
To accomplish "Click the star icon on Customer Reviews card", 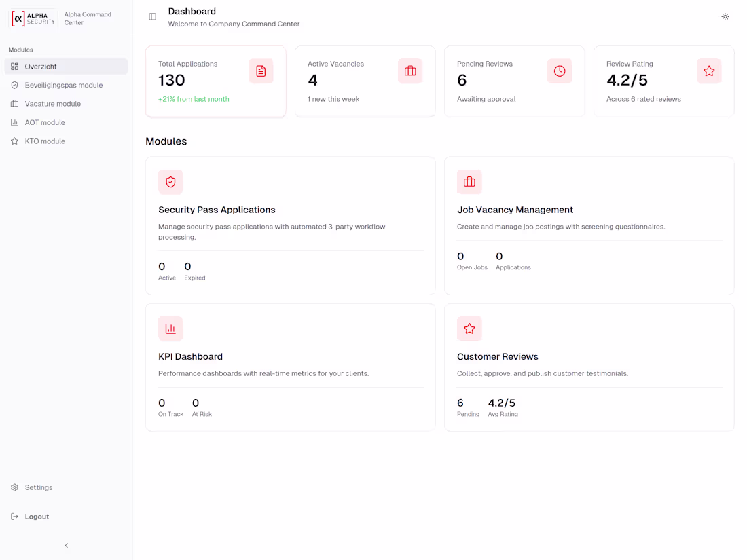I will (469, 329).
